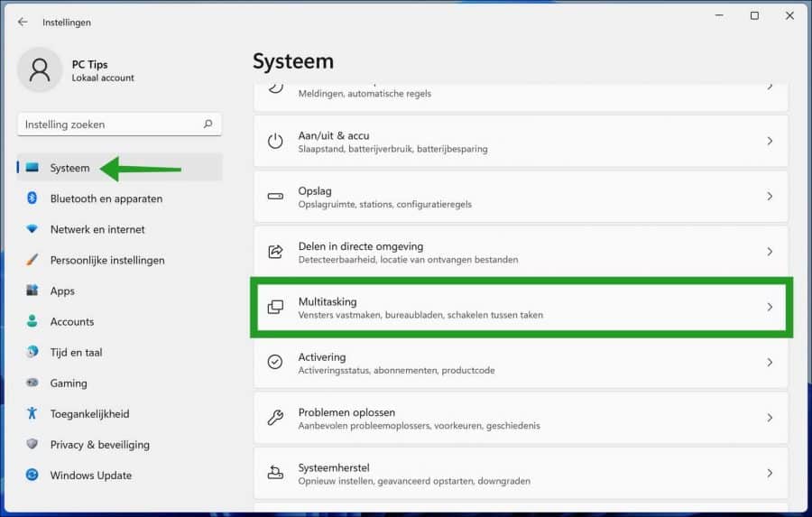Open Windows Update page

pos(120,475)
